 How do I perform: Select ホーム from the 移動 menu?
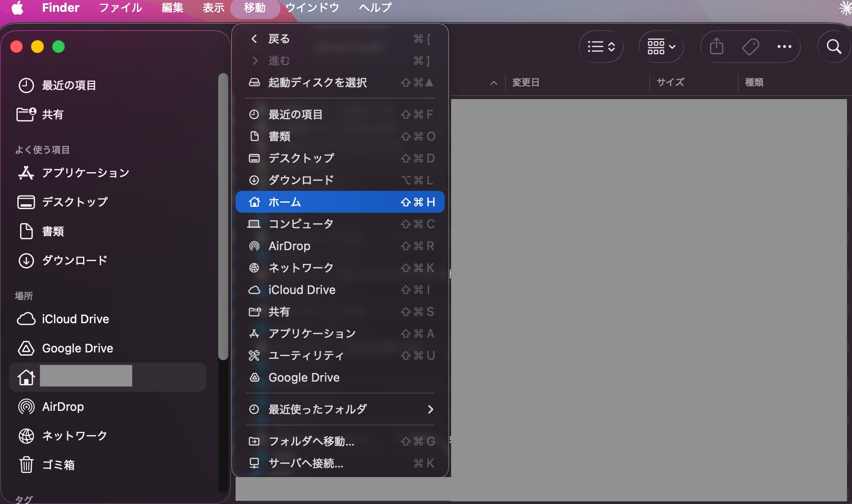(x=284, y=202)
